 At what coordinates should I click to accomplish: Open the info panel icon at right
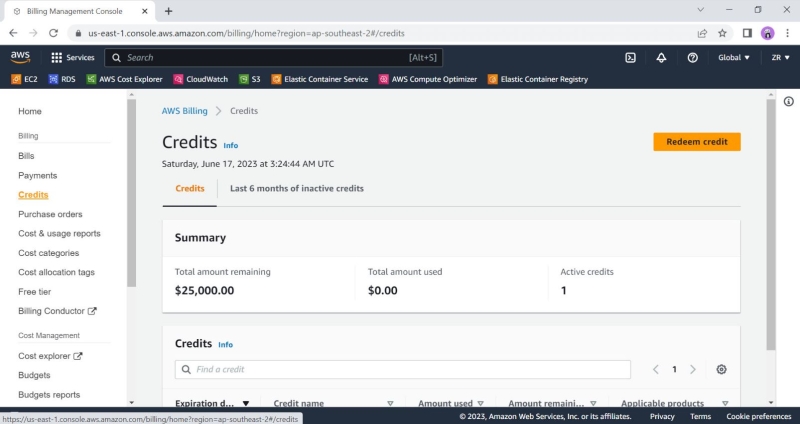coord(788,102)
